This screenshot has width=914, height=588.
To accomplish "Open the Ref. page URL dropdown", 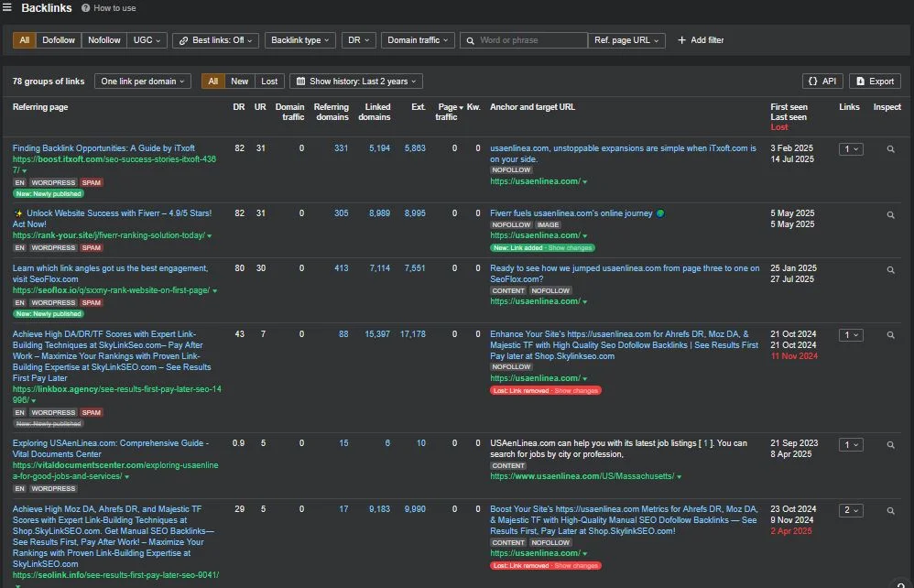I will (626, 40).
